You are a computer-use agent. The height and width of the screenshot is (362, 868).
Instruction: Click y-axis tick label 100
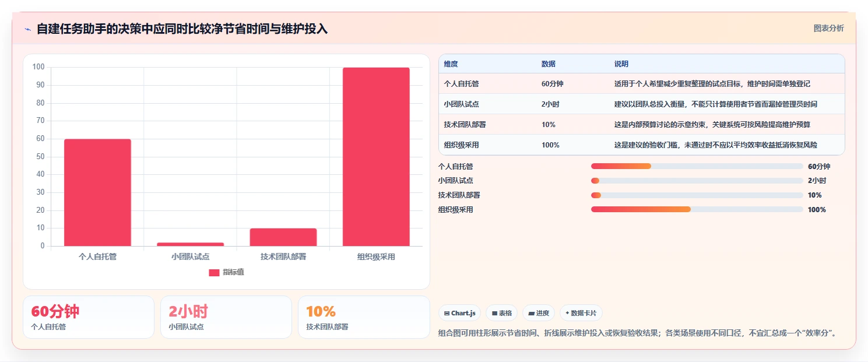38,67
